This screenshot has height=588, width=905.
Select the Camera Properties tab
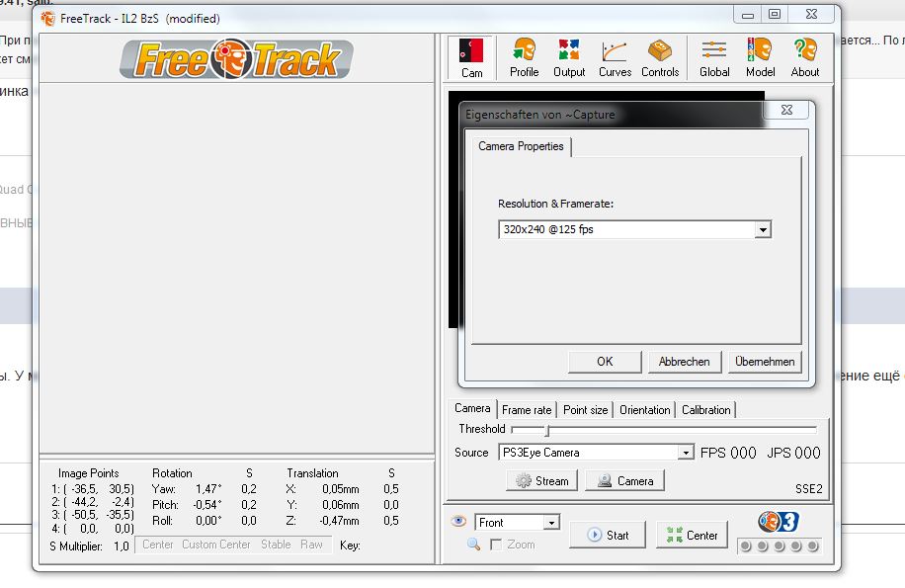tap(521, 146)
